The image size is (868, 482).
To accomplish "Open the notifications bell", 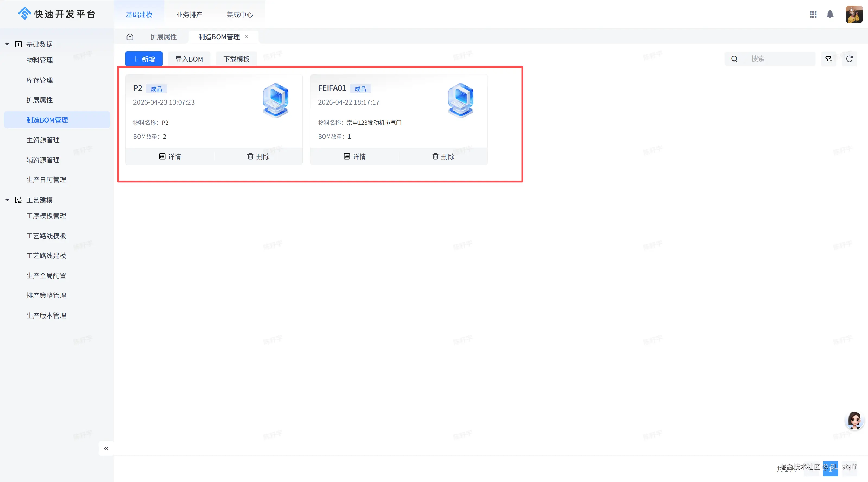I will pos(830,14).
